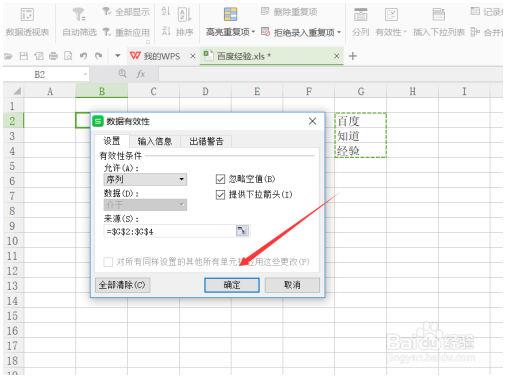This screenshot has height=378, width=506.
Task: Click cell containing 百度
Action: 361,121
